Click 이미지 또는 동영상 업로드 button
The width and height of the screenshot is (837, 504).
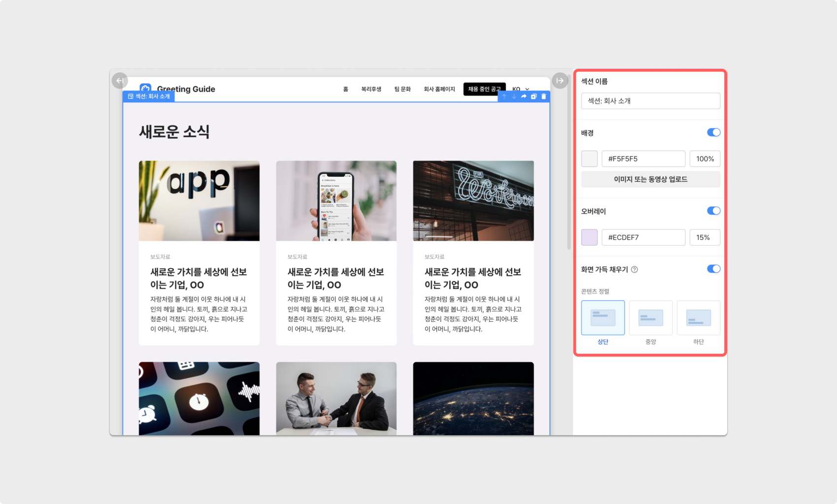click(650, 179)
